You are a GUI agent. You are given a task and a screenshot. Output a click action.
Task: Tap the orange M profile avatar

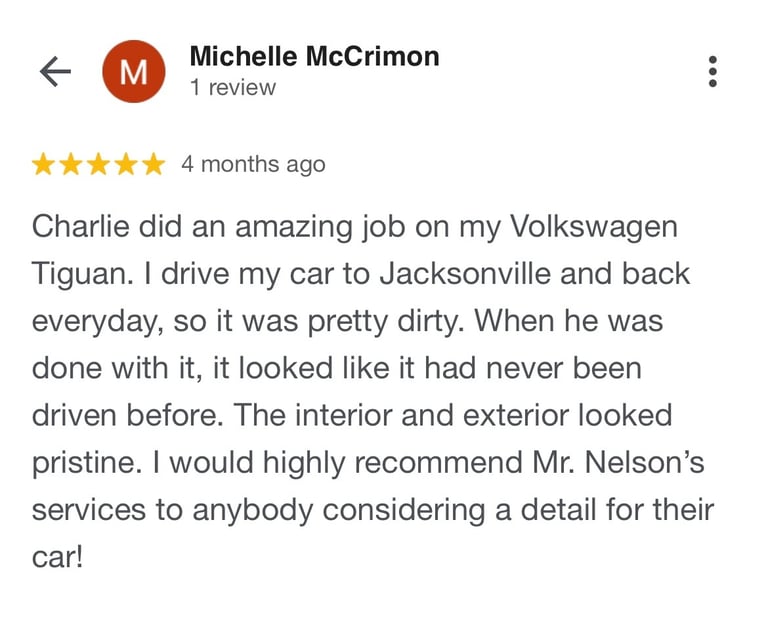(134, 71)
